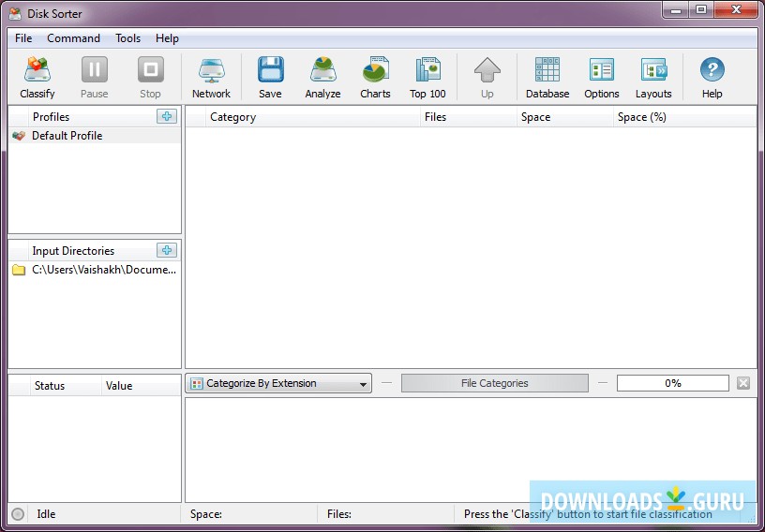The image size is (765, 532).
Task: Open the Options toolbar icon
Action: point(602,69)
